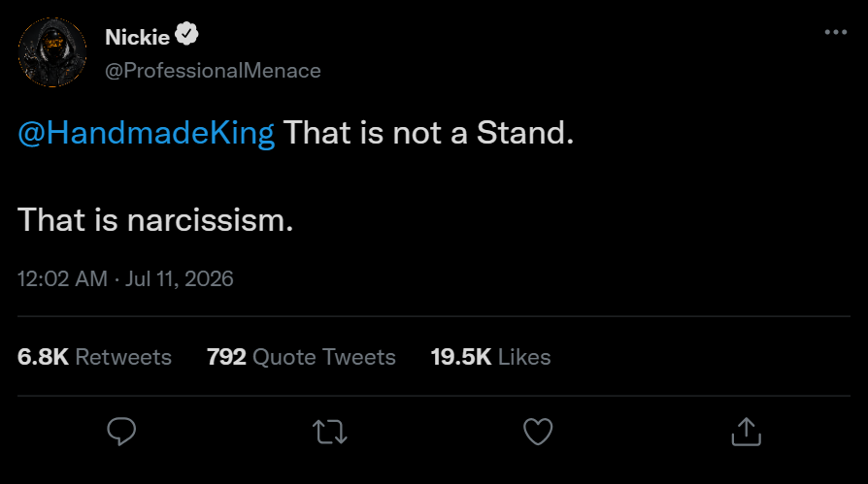The height and width of the screenshot is (484, 868).
Task: Click the divider line below the timestamp
Action: pyautogui.click(x=434, y=316)
